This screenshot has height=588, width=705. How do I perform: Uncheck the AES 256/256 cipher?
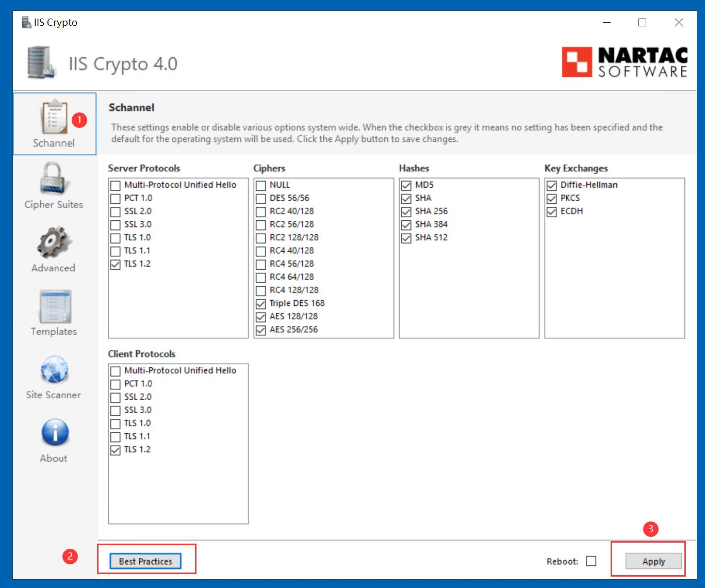click(261, 330)
